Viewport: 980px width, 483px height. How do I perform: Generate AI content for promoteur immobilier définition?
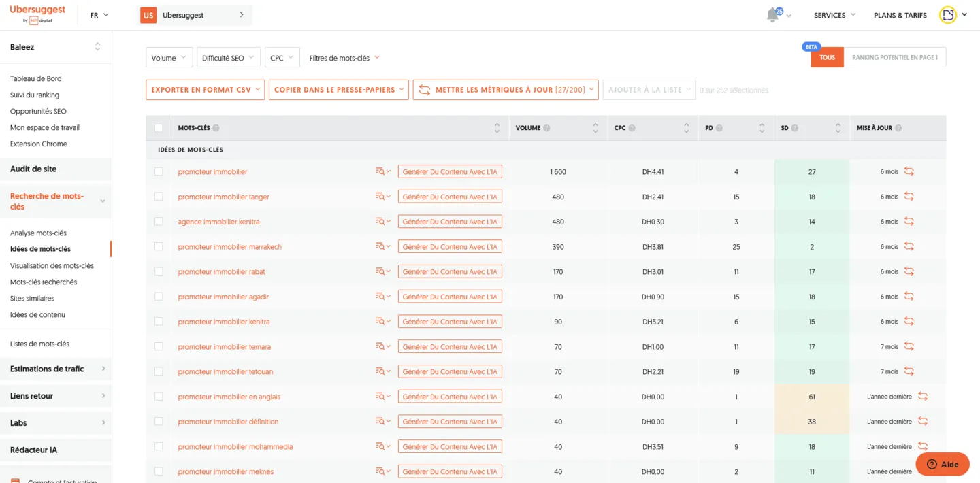pos(450,422)
